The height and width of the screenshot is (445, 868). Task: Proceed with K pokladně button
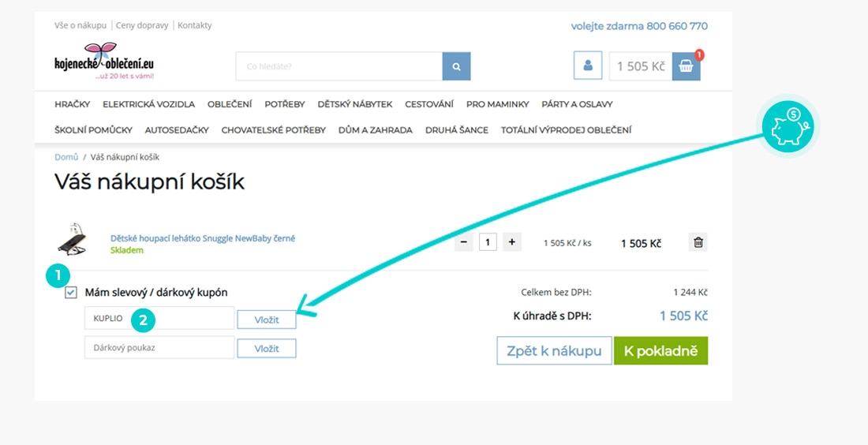(x=661, y=351)
